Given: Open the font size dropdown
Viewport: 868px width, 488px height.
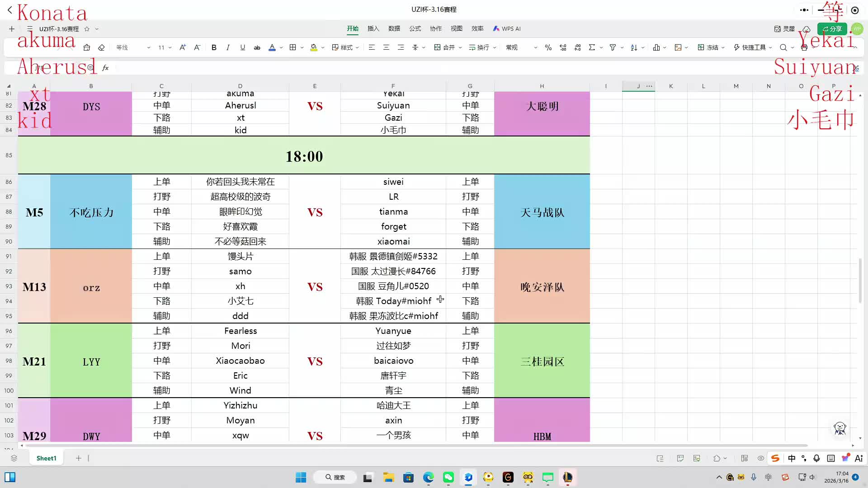Looking at the screenshot, I should pyautogui.click(x=170, y=47).
